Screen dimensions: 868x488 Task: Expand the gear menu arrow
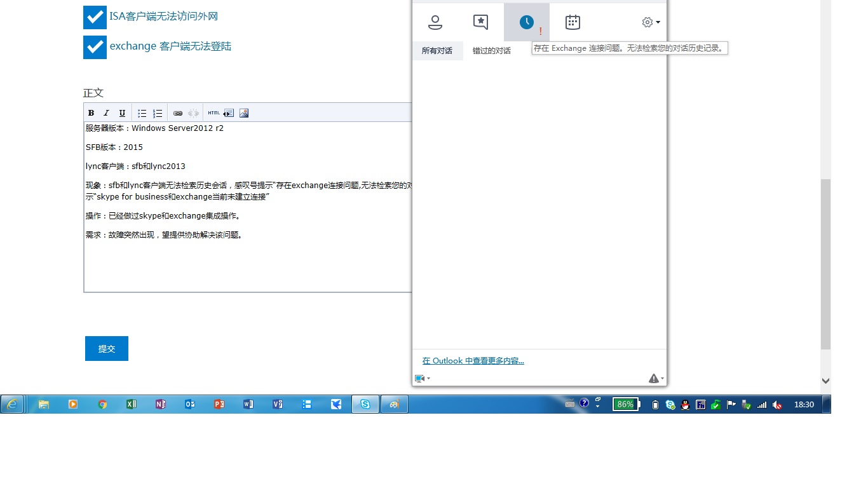658,22
